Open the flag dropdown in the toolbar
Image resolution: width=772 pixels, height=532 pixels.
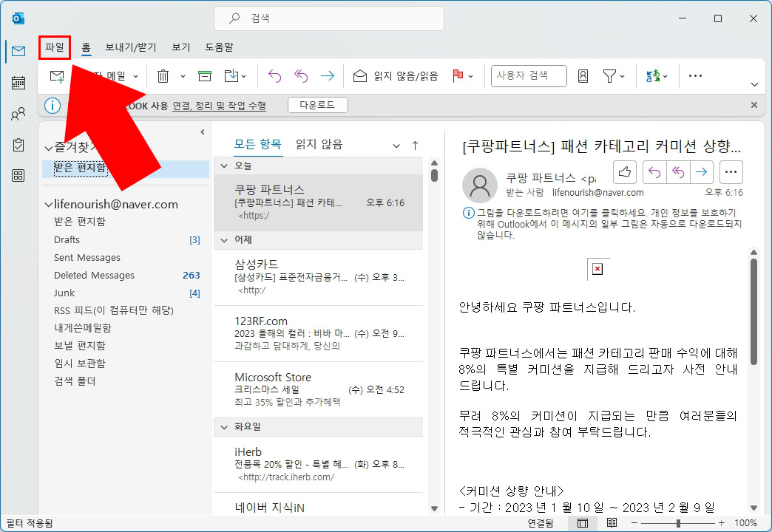coord(470,75)
